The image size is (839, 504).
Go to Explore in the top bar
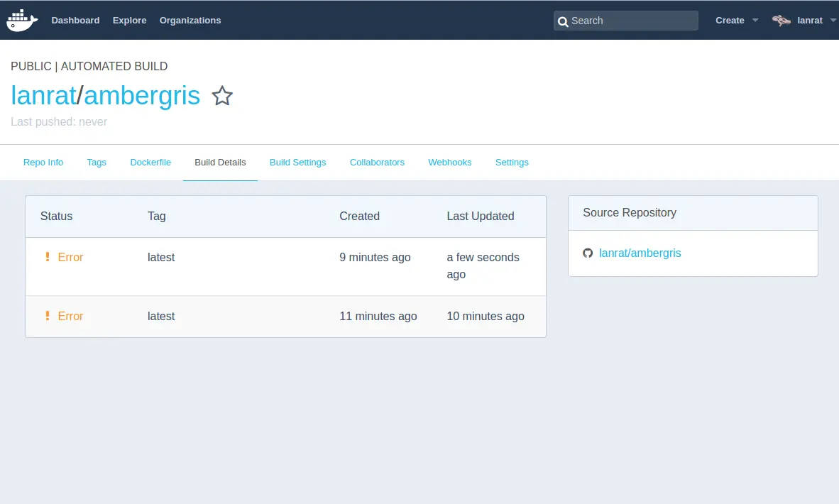[x=129, y=21]
